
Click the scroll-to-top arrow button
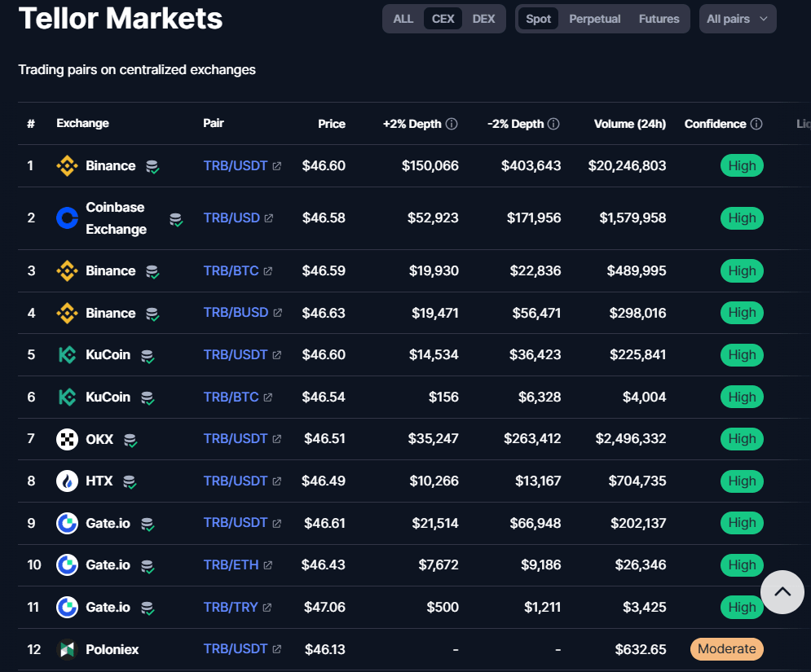pyautogui.click(x=782, y=592)
